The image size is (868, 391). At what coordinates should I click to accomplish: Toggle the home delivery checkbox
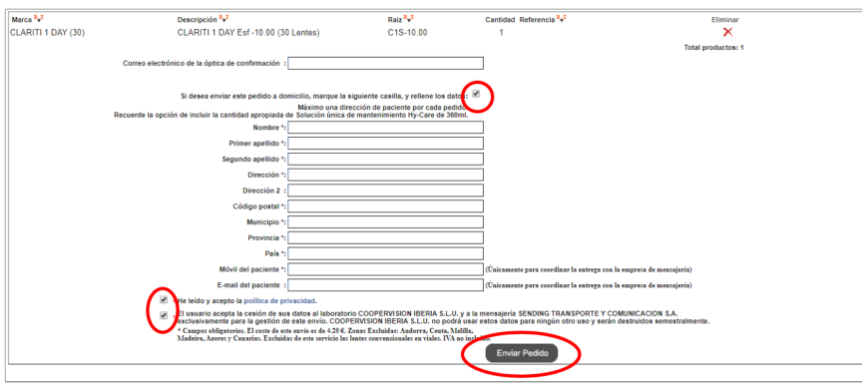click(476, 94)
